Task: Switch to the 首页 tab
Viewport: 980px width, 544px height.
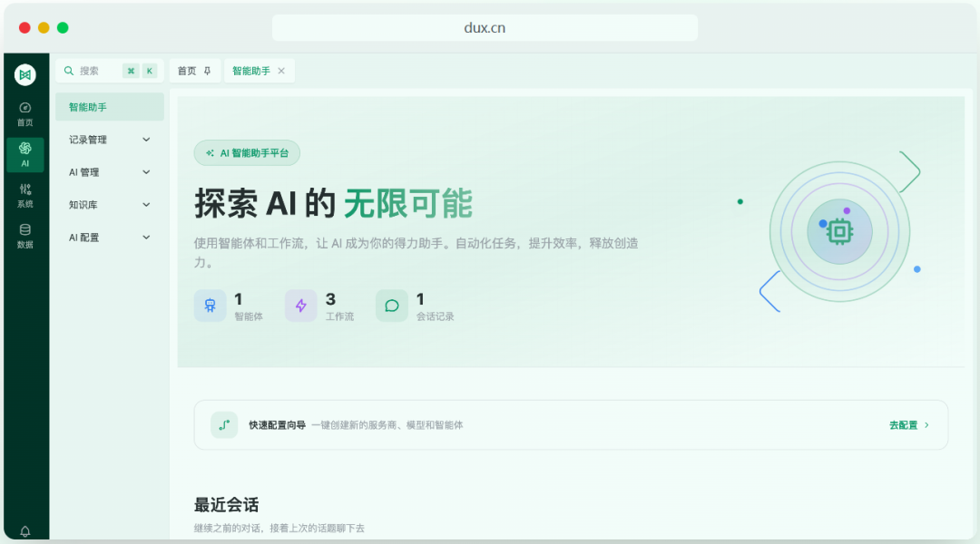Action: [188, 70]
